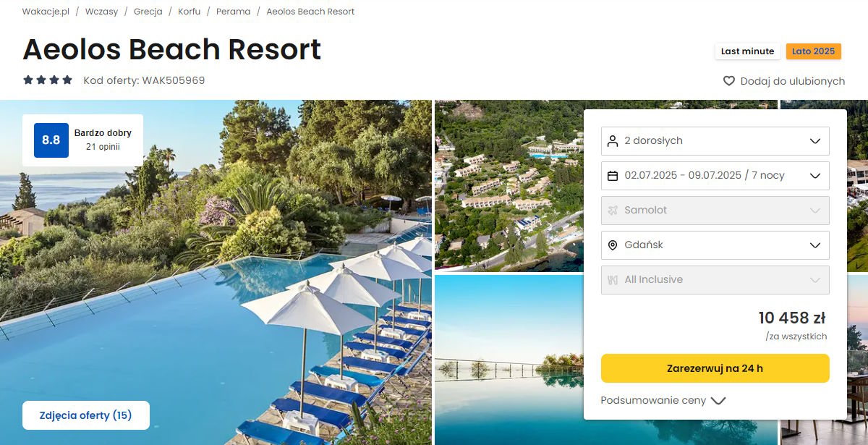Open Zdjęcia oferty (15) photo gallery
Screen dimensions: 868x445
86,415
